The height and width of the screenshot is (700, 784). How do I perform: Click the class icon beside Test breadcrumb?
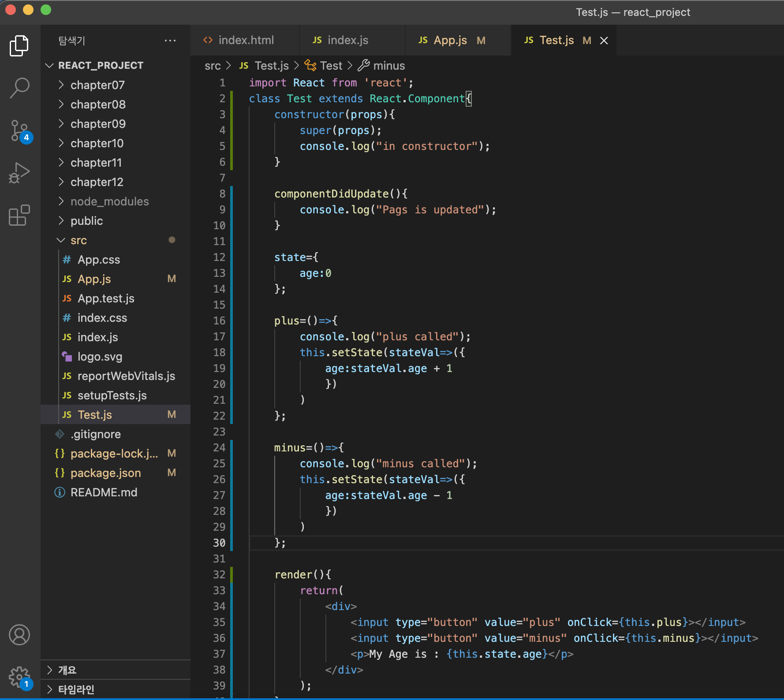click(x=310, y=66)
